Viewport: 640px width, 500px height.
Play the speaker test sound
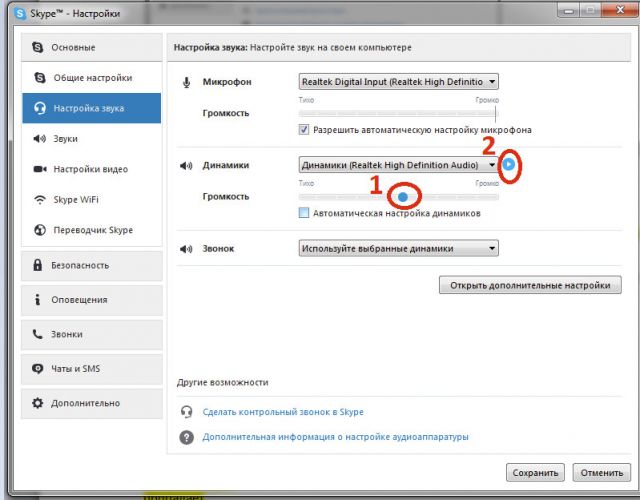point(509,164)
